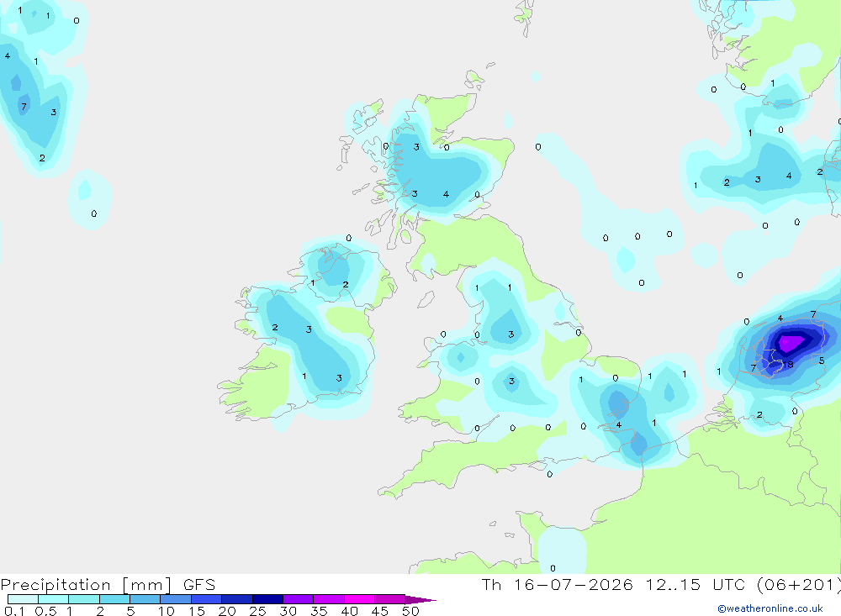Screen dimensions: 841x616
Task: Click the '15' legend scale label
Action: (197, 611)
